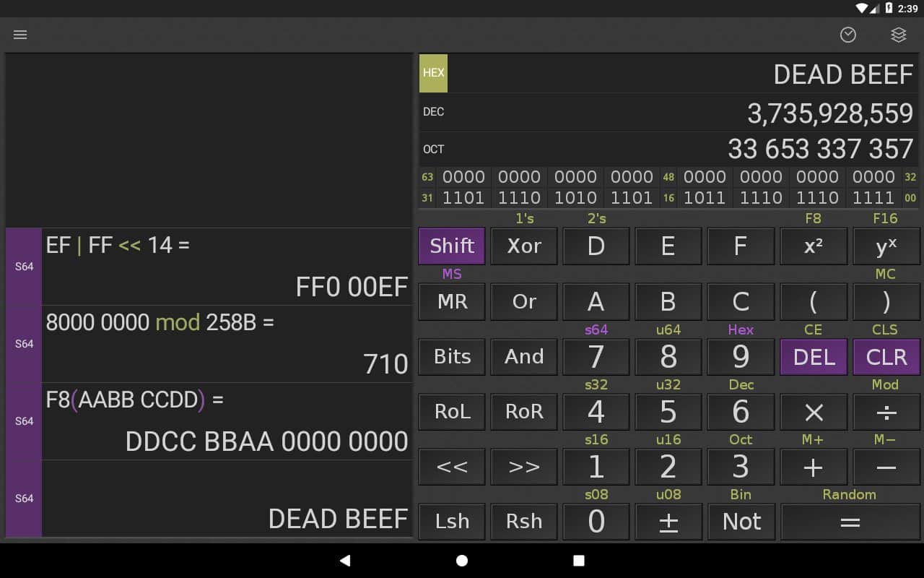Select the DEC display row

668,112
